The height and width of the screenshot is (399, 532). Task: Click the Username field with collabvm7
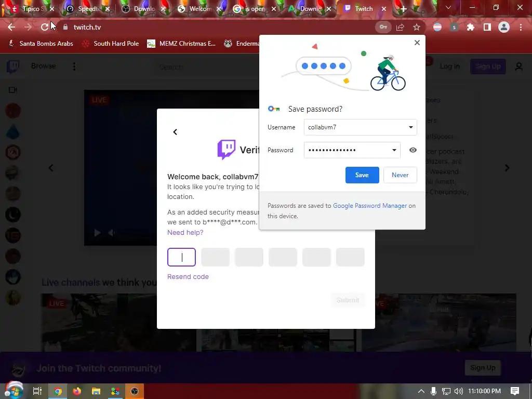(361, 127)
